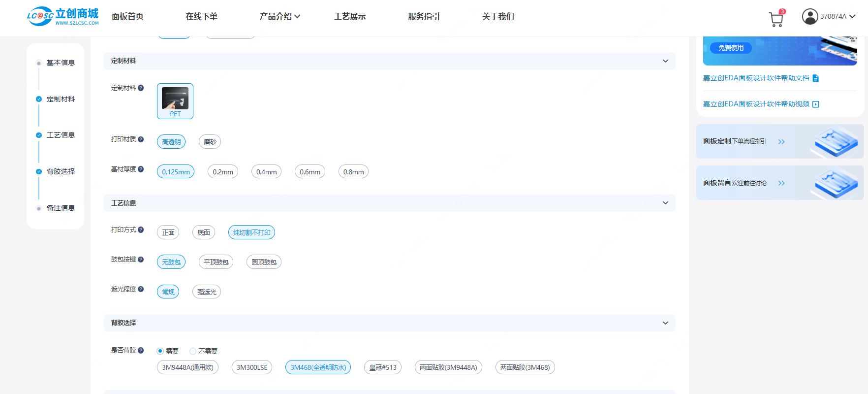Select 强遮光 light-blocking level
The height and width of the screenshot is (394, 868).
click(x=207, y=292)
